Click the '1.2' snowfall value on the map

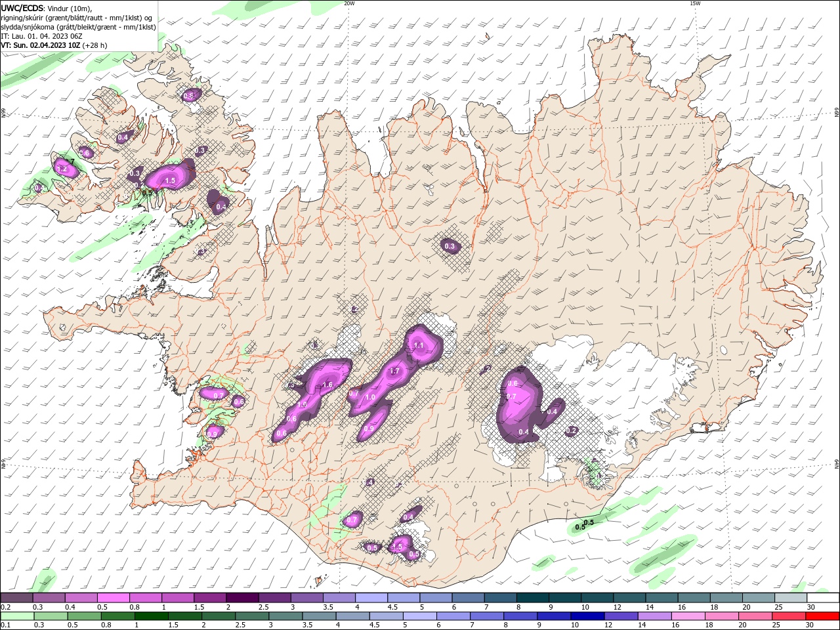pyautogui.click(x=63, y=169)
